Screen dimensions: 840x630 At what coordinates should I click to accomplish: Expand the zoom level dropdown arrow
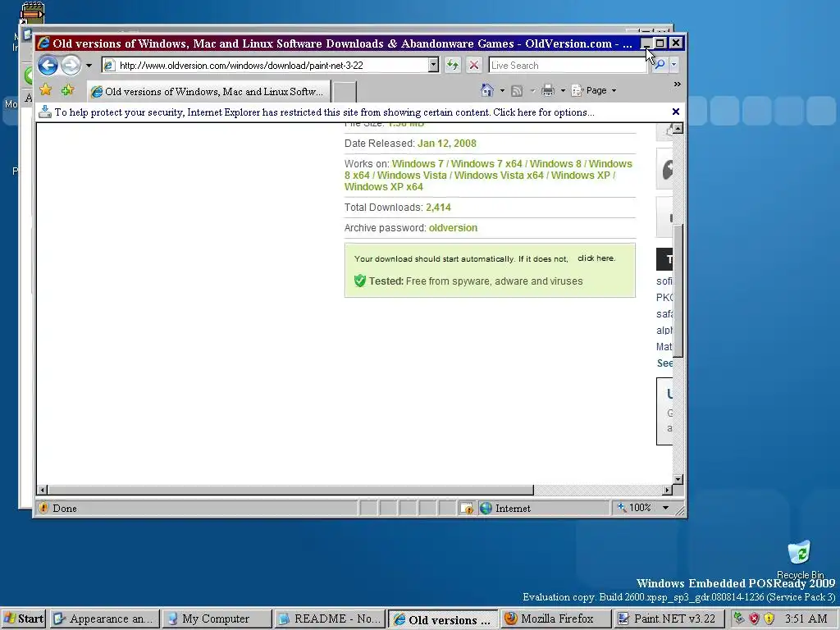665,507
